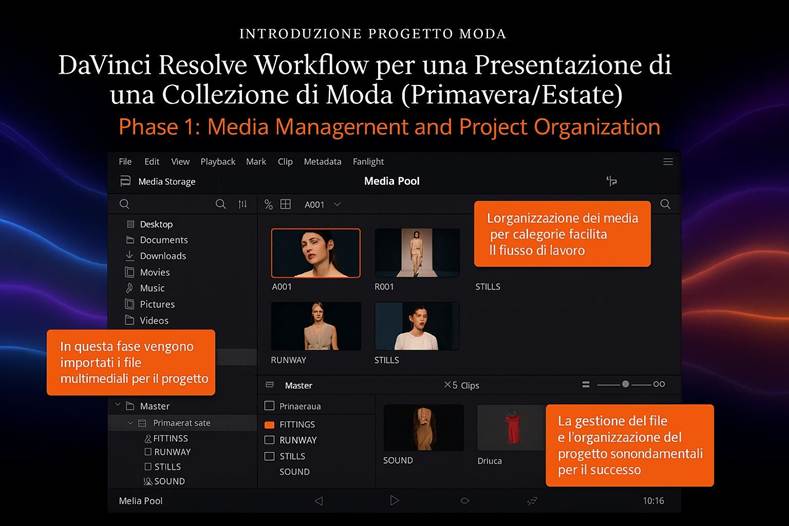This screenshot has width=789, height=526.
Task: Click the percent icon beside grid view
Action: click(268, 204)
